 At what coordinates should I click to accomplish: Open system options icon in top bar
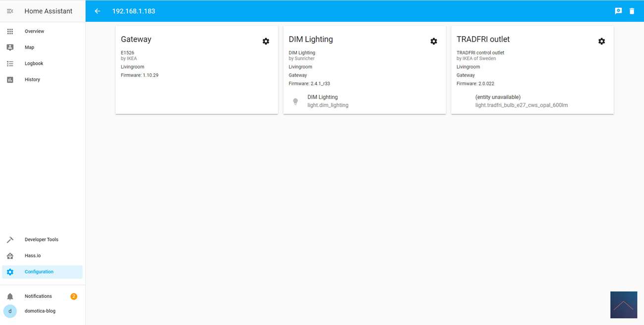point(618,11)
